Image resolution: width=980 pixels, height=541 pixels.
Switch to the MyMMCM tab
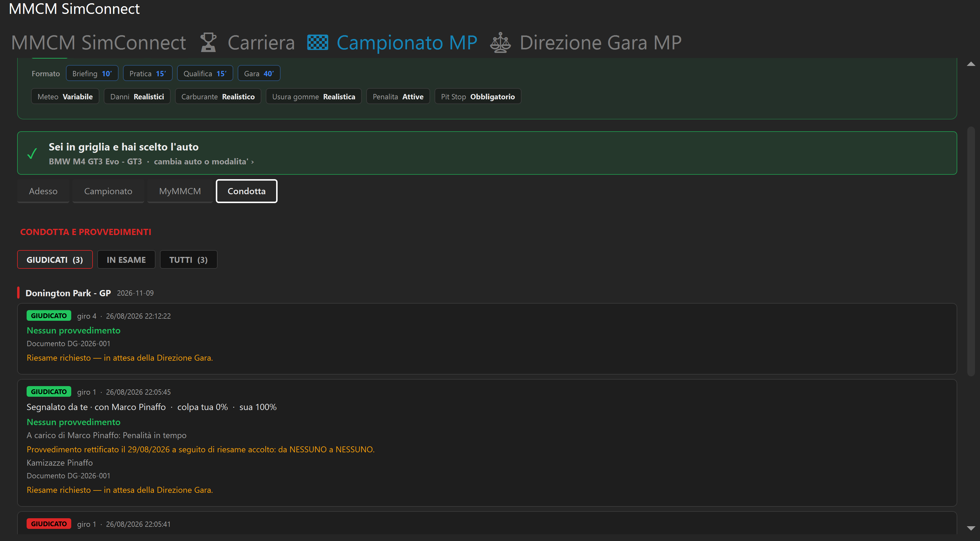180,191
